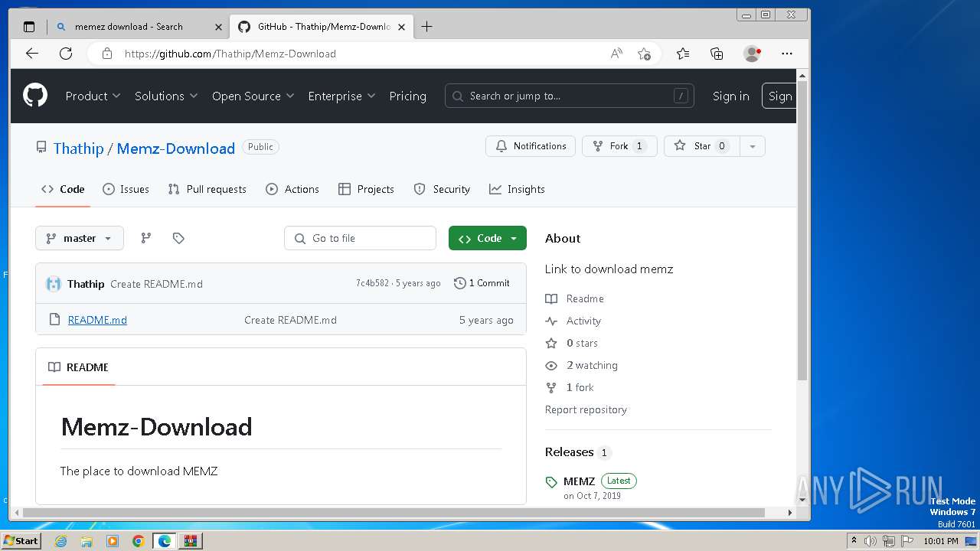Screen dimensions: 980x551
Task: Switch to the Code tab
Action: (x=63, y=189)
